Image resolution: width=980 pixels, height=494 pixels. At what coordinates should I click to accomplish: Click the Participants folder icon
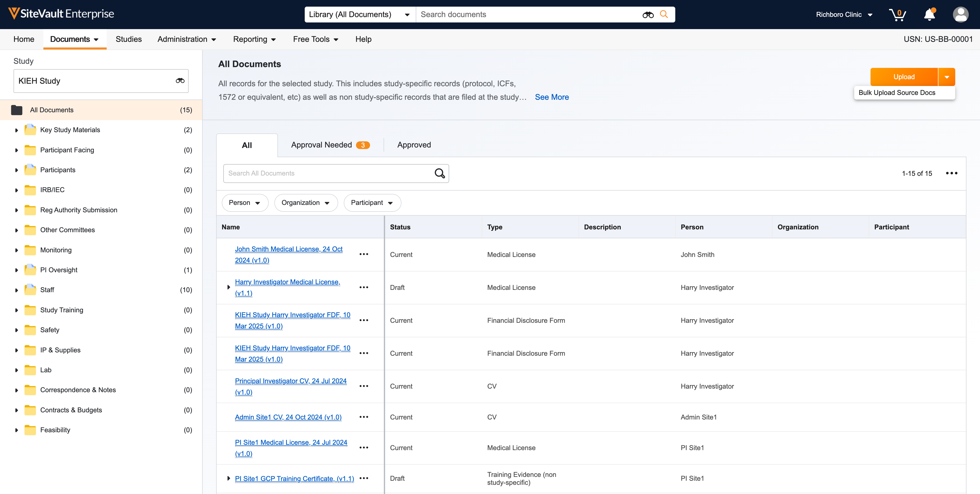click(30, 170)
